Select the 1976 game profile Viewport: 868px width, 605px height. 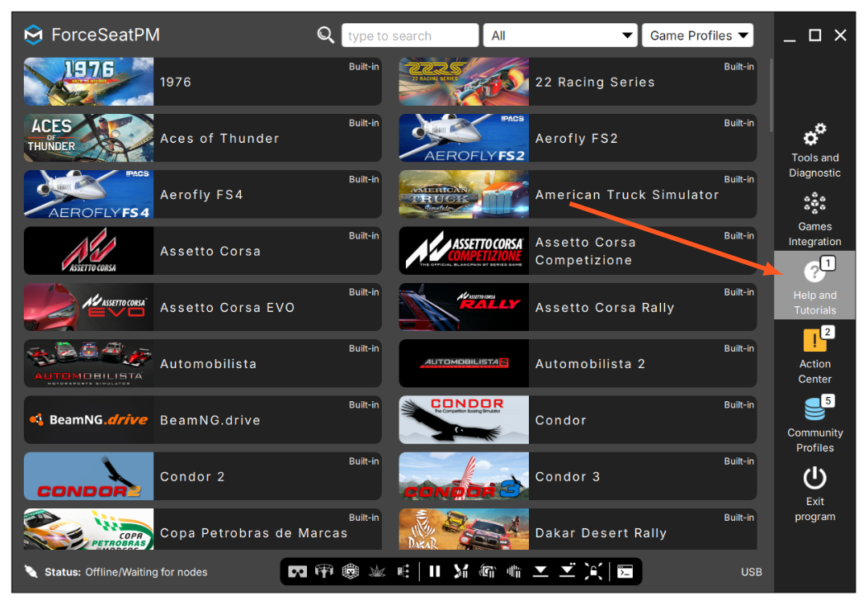203,82
